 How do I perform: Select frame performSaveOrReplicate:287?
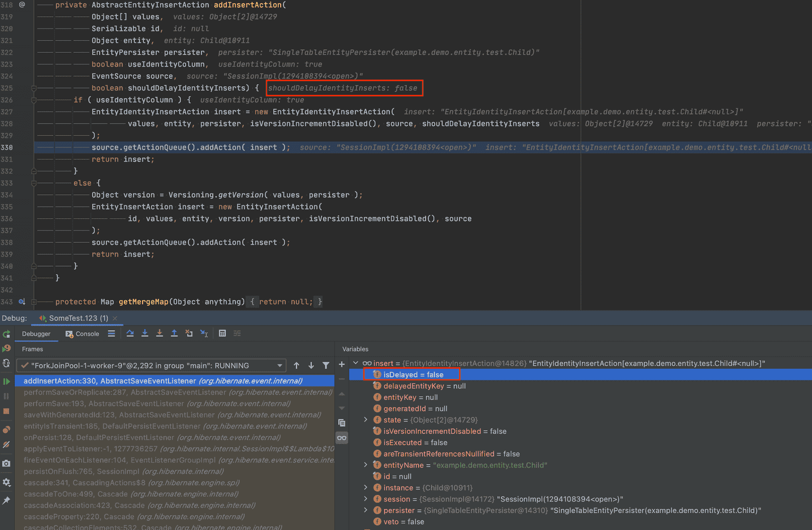[x=175, y=392]
